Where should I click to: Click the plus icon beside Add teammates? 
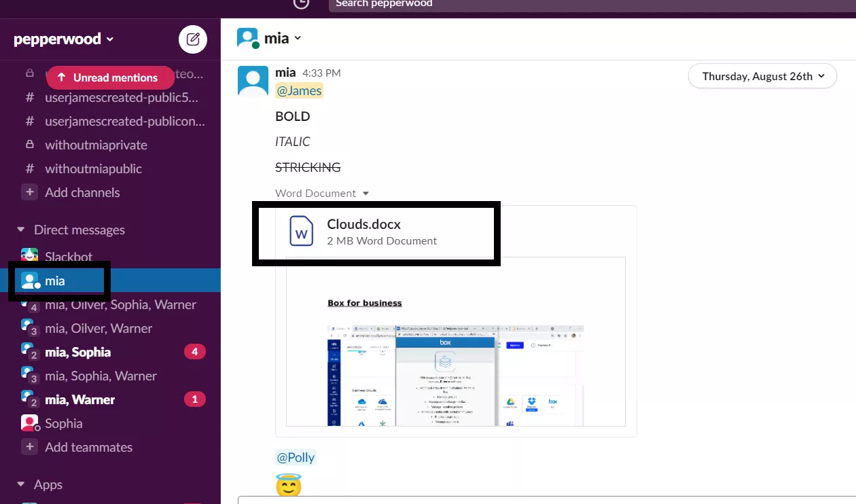(30, 447)
